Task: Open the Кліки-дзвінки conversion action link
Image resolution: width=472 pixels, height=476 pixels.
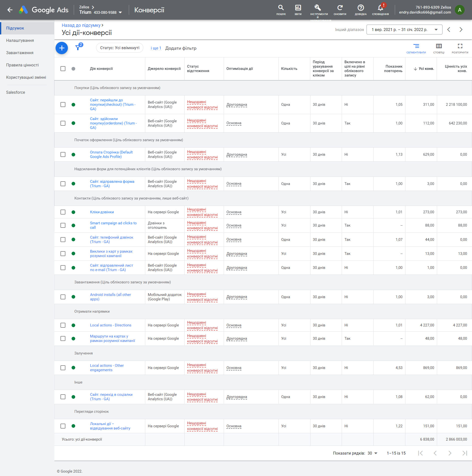Action: click(x=102, y=212)
